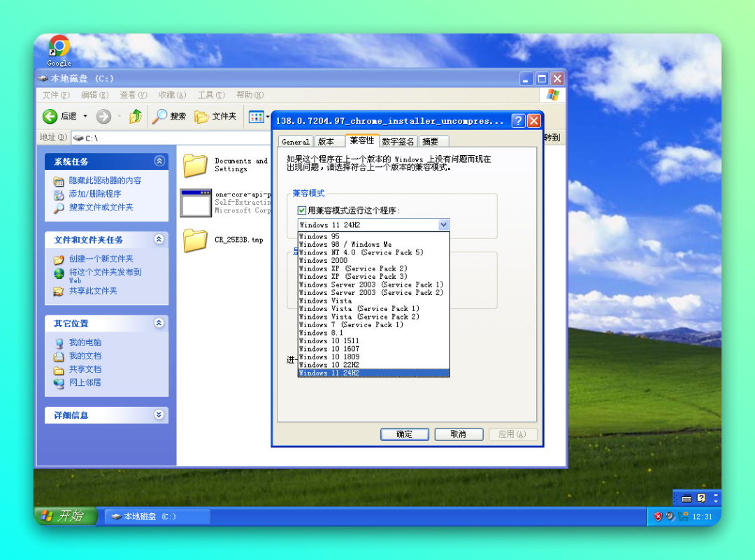Switch to the 摘要 tab

point(433,141)
